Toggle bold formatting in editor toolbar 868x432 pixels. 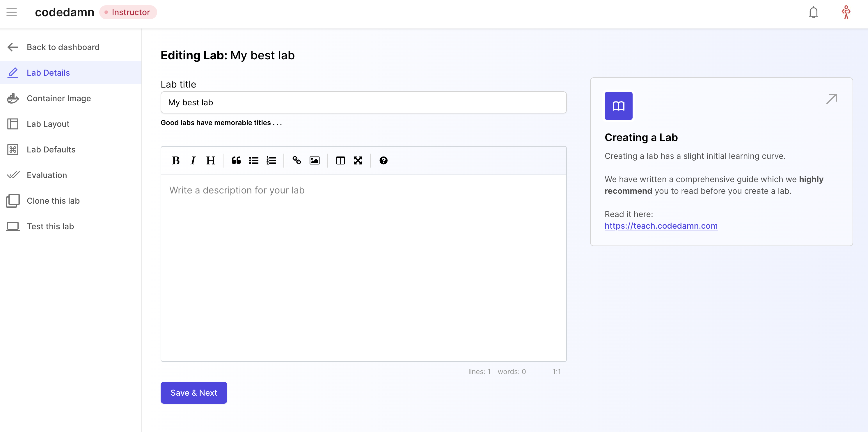175,160
